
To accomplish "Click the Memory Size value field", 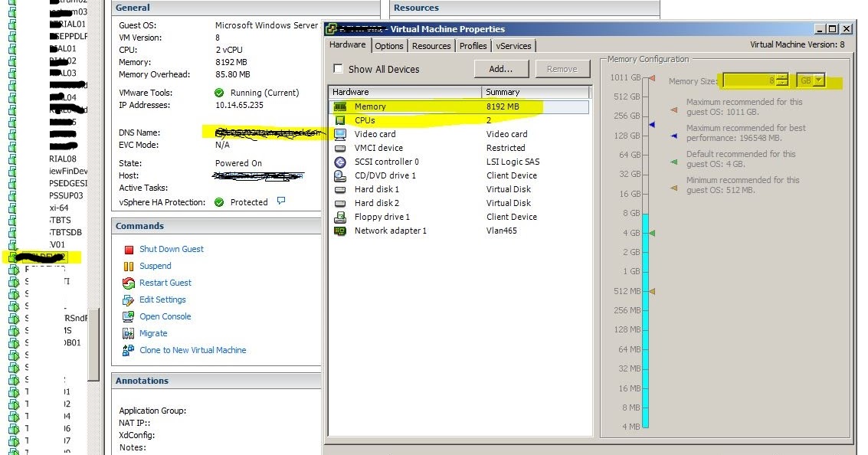I will click(x=749, y=80).
